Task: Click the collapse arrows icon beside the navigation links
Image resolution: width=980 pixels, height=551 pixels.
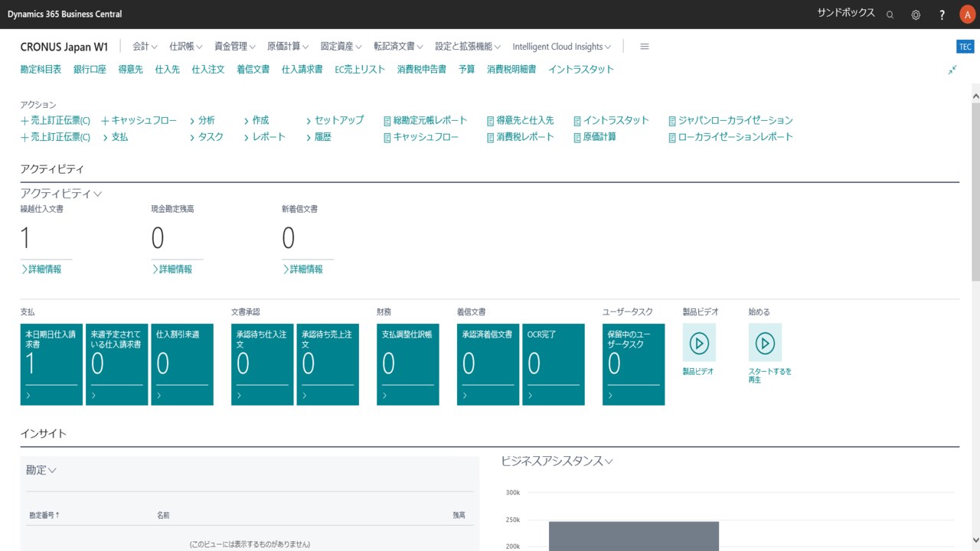Action: point(952,70)
